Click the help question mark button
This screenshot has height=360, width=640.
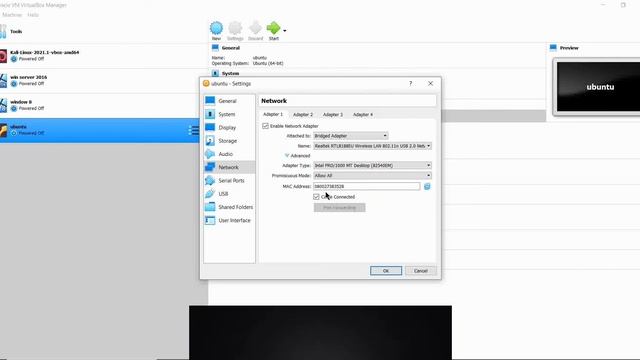pyautogui.click(x=411, y=83)
